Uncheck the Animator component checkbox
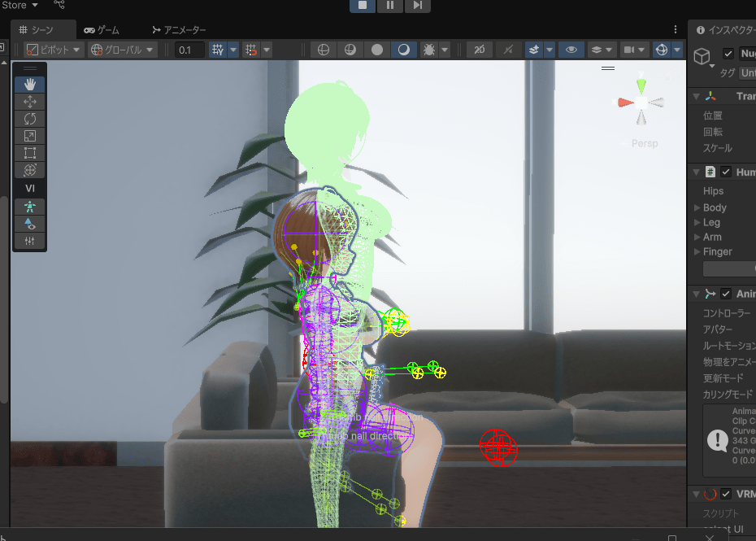Screen dimensions: 756x541 (x=726, y=294)
